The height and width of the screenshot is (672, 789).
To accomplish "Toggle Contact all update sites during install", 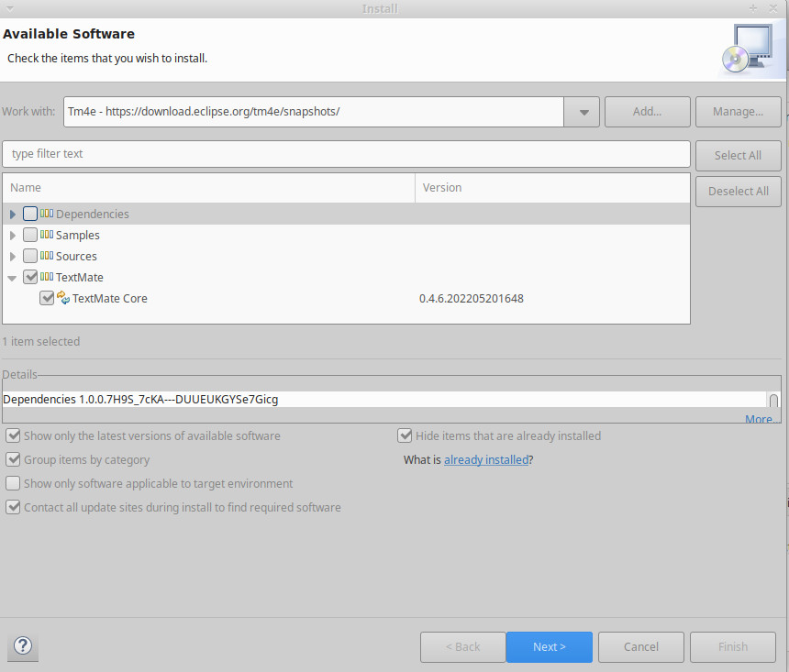I will (x=13, y=507).
